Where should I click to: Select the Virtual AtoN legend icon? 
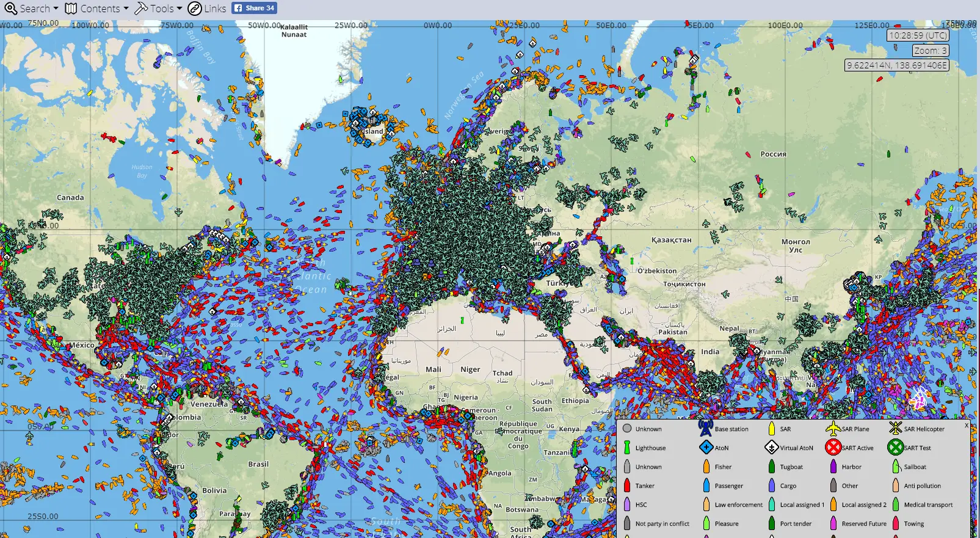[771, 448]
